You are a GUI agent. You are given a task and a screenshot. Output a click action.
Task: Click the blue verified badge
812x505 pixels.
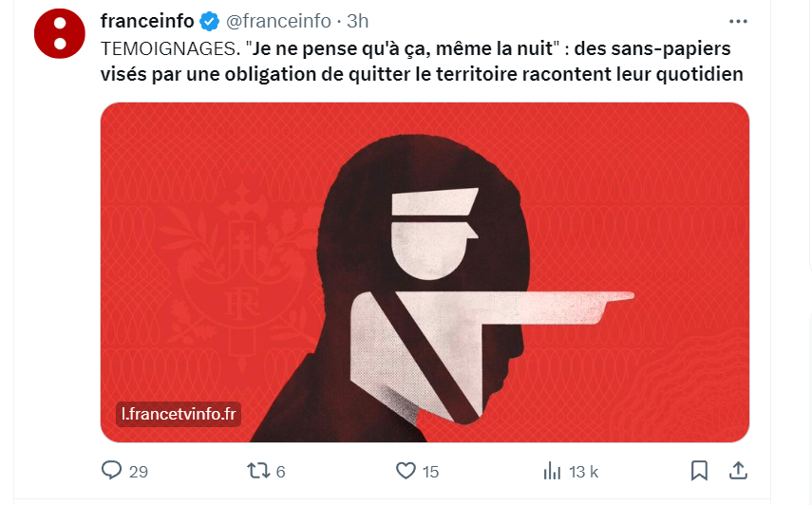point(210,22)
